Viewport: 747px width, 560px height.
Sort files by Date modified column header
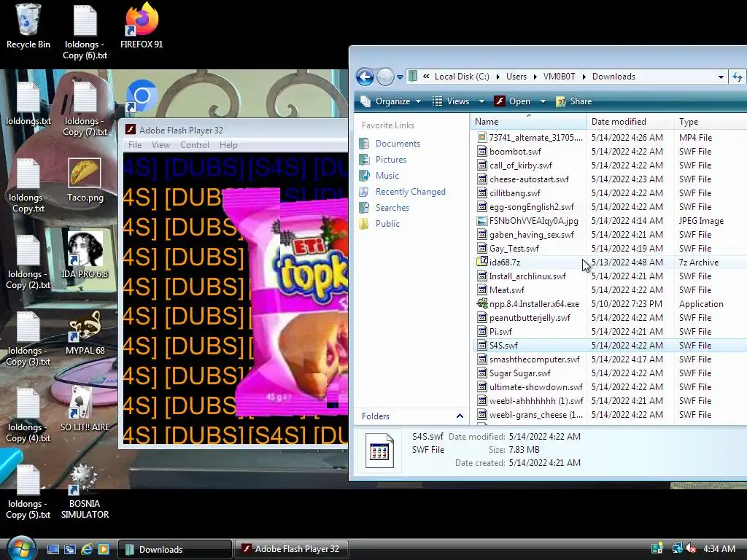(630, 122)
